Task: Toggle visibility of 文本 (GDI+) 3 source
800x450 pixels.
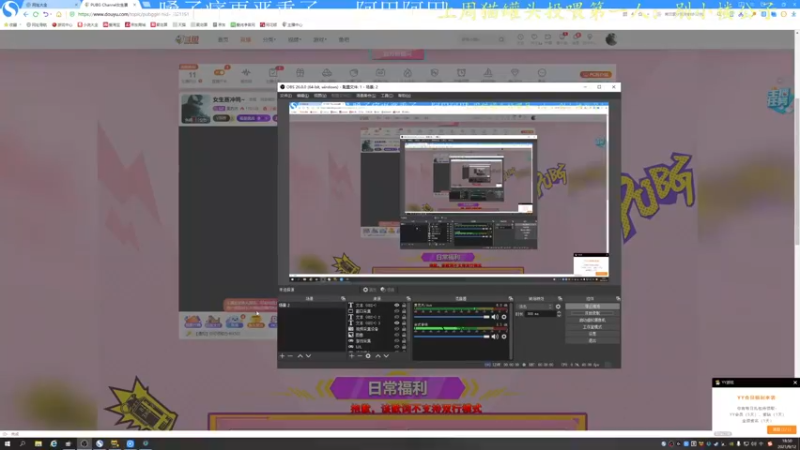Action: tap(396, 323)
